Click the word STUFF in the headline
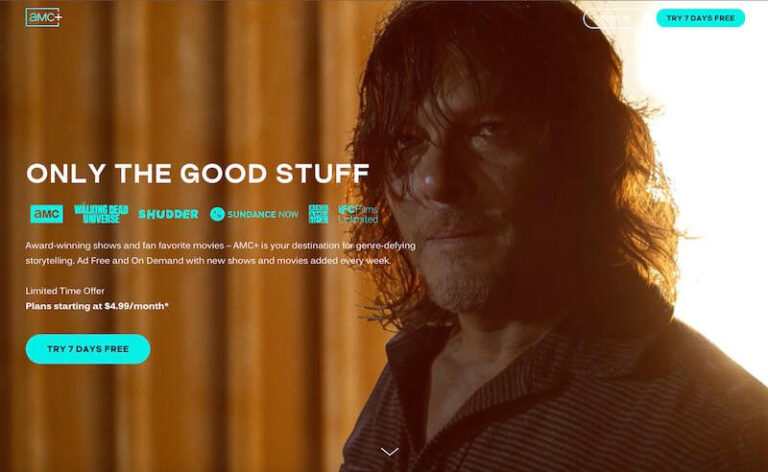 [323, 173]
